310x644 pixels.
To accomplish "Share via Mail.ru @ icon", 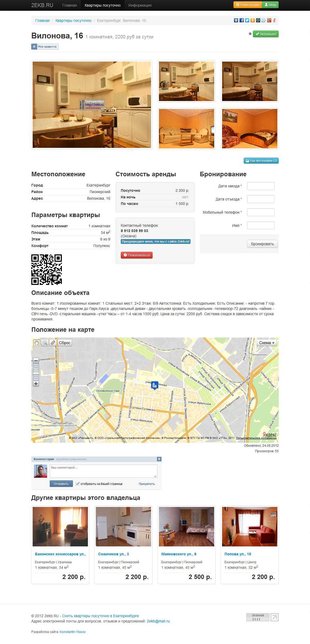I will [x=258, y=20].
